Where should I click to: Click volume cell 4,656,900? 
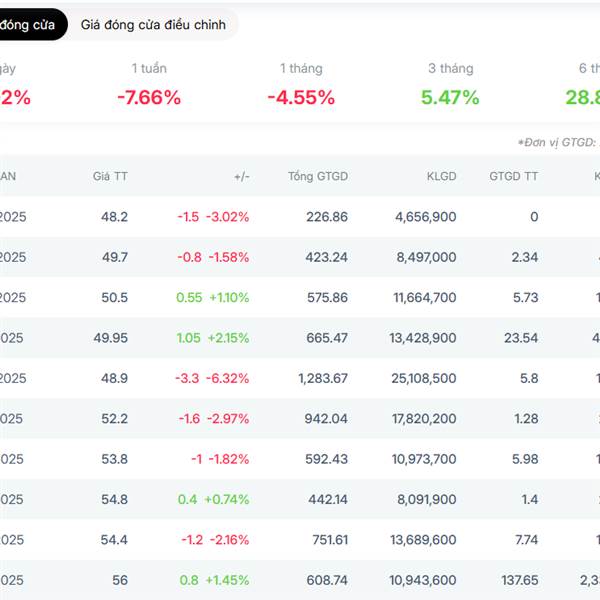point(426,217)
